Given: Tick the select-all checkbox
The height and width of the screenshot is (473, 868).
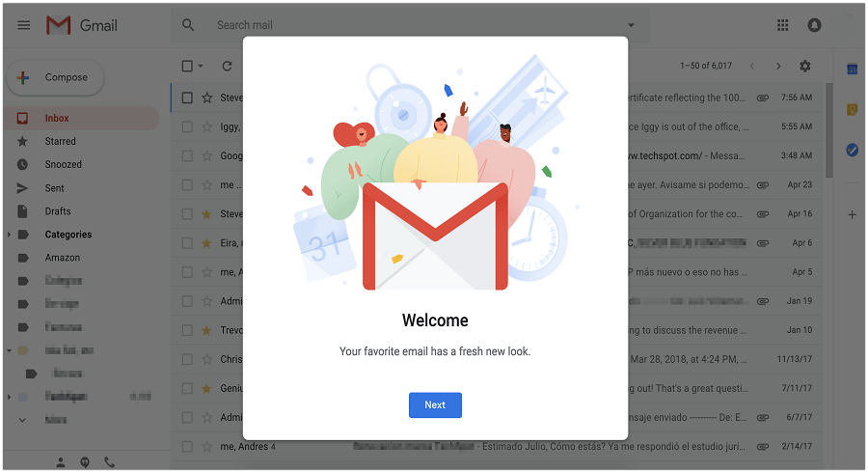Looking at the screenshot, I should point(188,66).
